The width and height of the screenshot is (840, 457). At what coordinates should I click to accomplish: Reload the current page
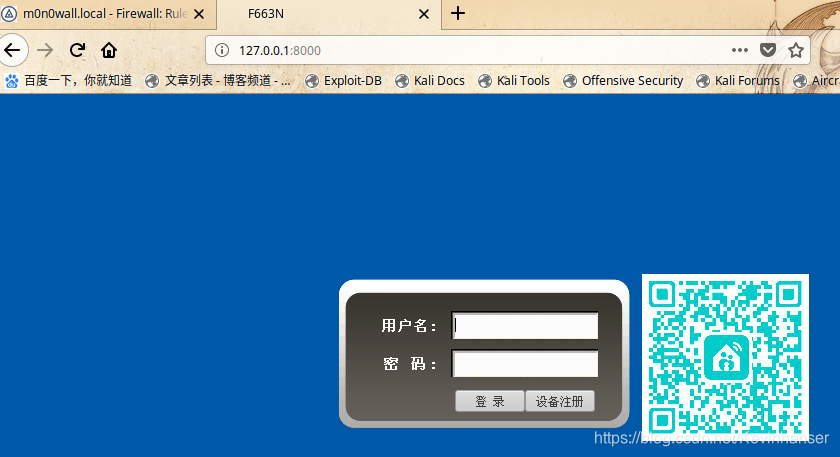78,50
